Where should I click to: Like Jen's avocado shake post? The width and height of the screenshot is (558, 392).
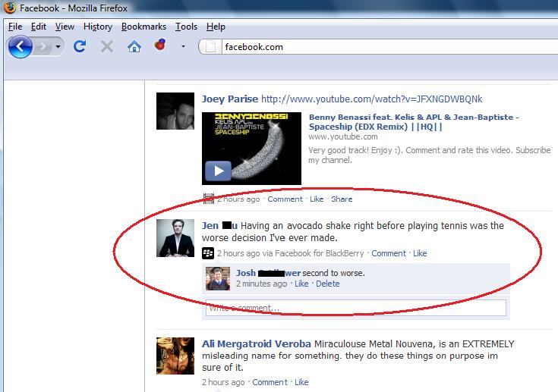pyautogui.click(x=420, y=253)
